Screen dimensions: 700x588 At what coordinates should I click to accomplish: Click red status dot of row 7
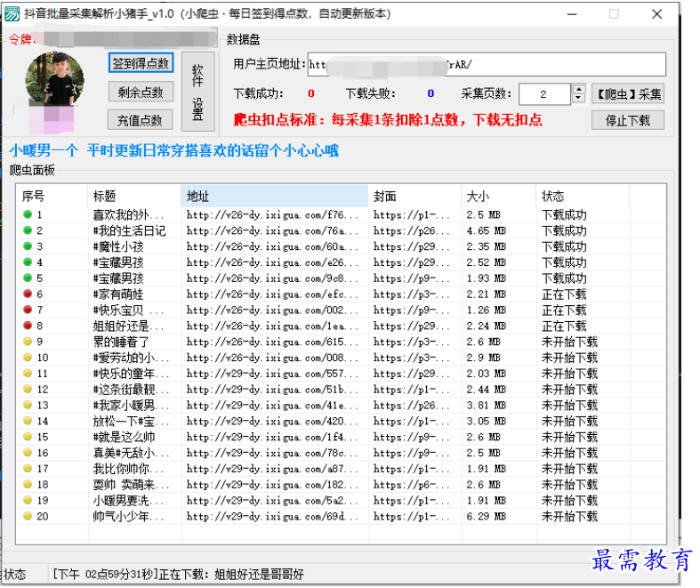point(28,310)
